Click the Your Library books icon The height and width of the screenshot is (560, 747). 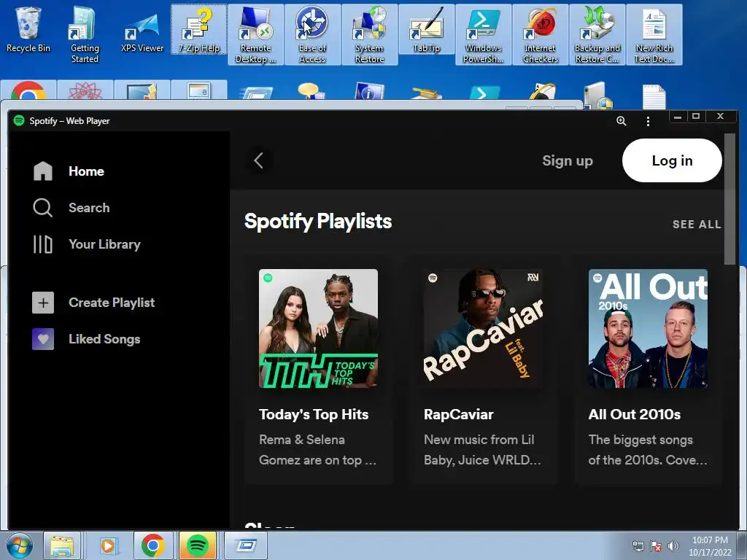point(43,244)
